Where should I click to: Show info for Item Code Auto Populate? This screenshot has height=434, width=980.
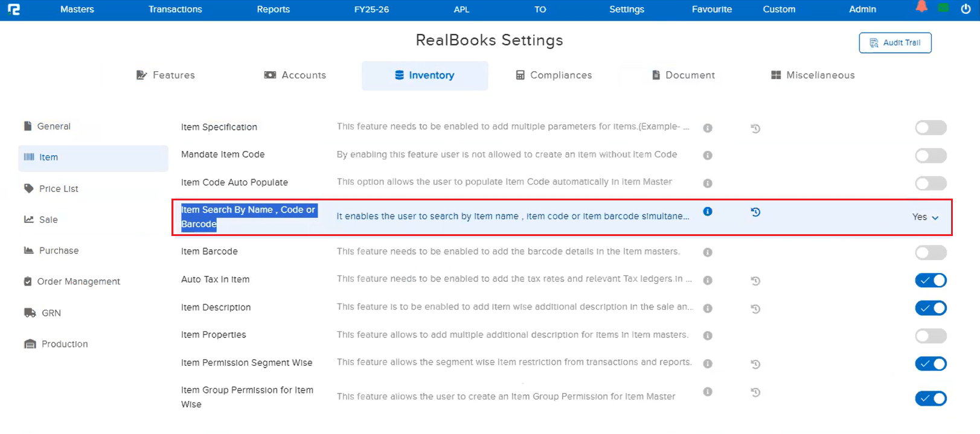point(708,183)
